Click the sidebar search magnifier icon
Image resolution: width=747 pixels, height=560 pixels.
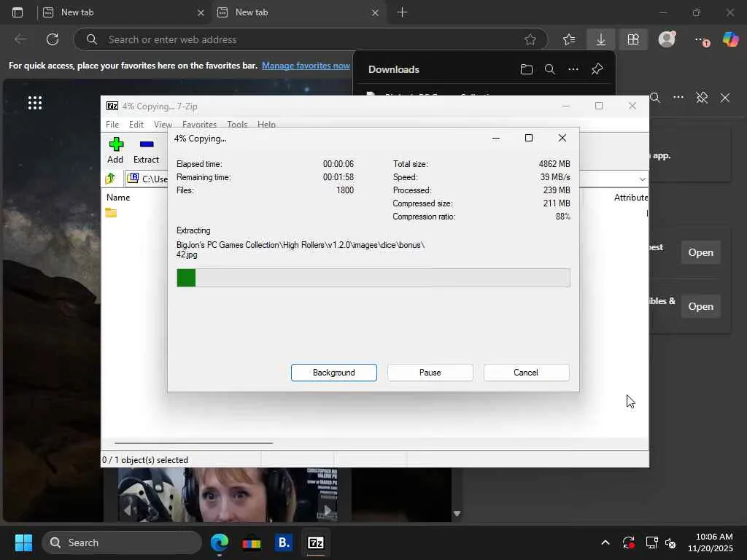point(656,98)
